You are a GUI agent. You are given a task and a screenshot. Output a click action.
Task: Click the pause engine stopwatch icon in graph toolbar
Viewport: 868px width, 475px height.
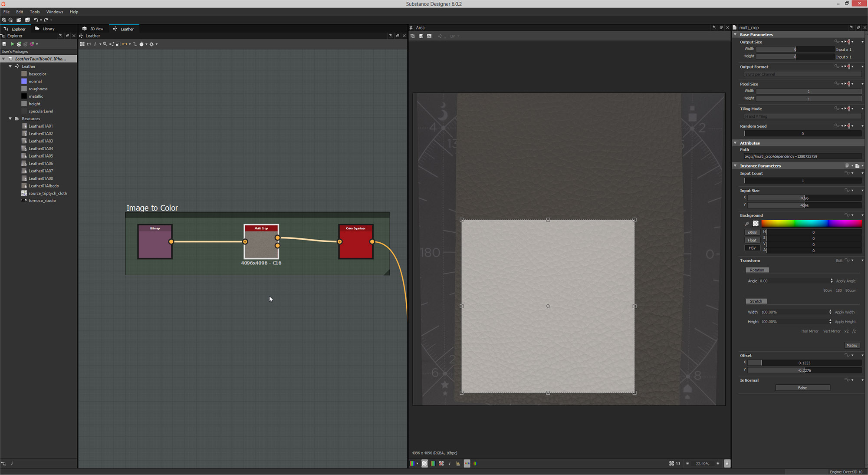(141, 44)
